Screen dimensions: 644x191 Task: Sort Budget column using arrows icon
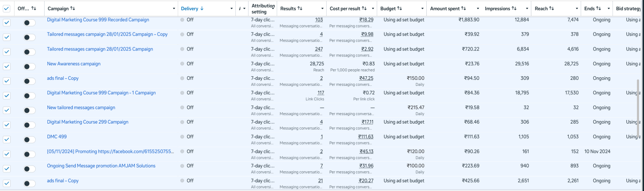pos(399,8)
